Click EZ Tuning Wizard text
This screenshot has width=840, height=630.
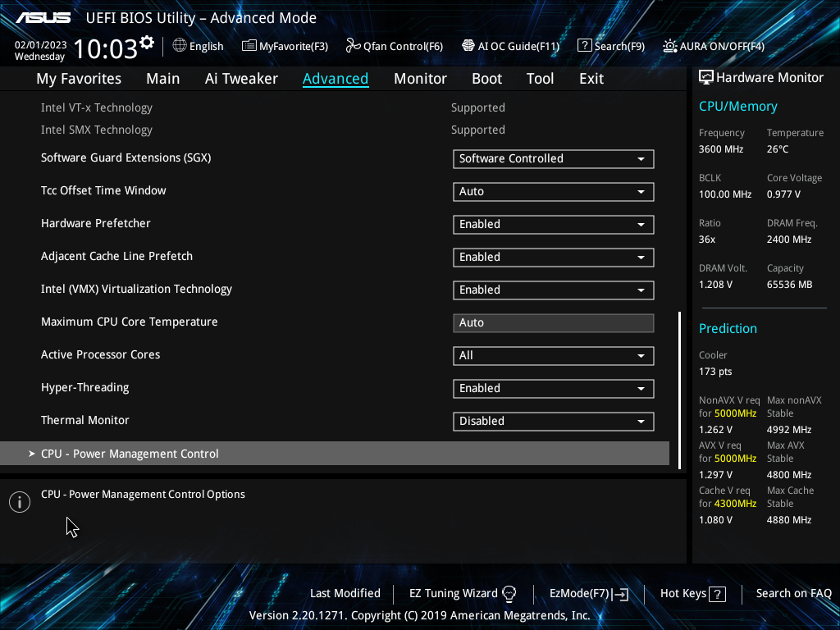pyautogui.click(x=453, y=594)
